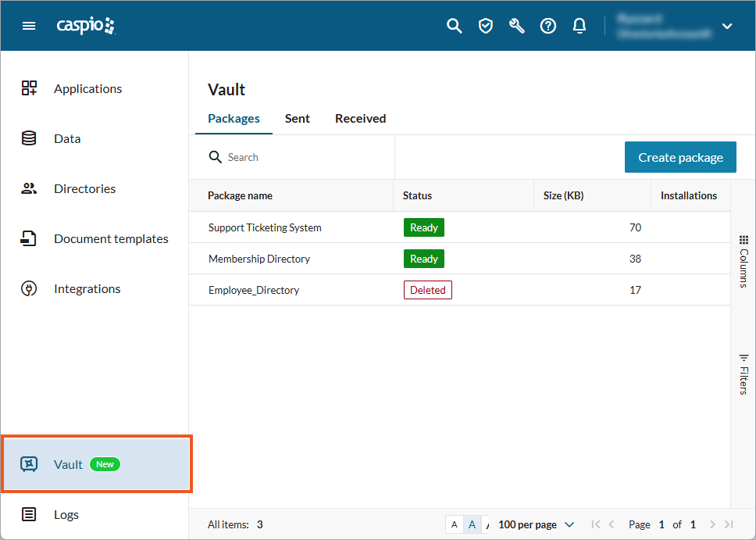Open the Membership Directory package
The height and width of the screenshot is (540, 756).
[x=259, y=259]
